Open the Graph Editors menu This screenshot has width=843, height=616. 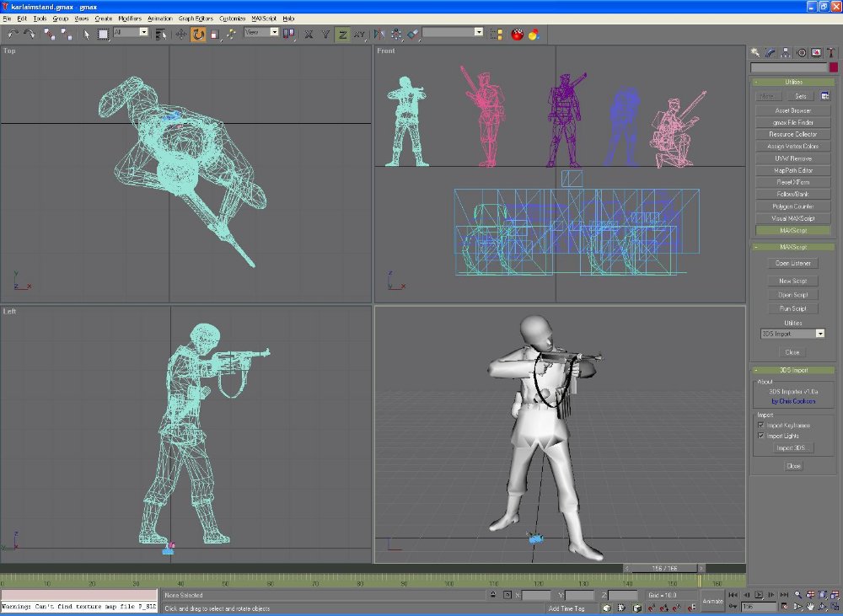[x=196, y=18]
